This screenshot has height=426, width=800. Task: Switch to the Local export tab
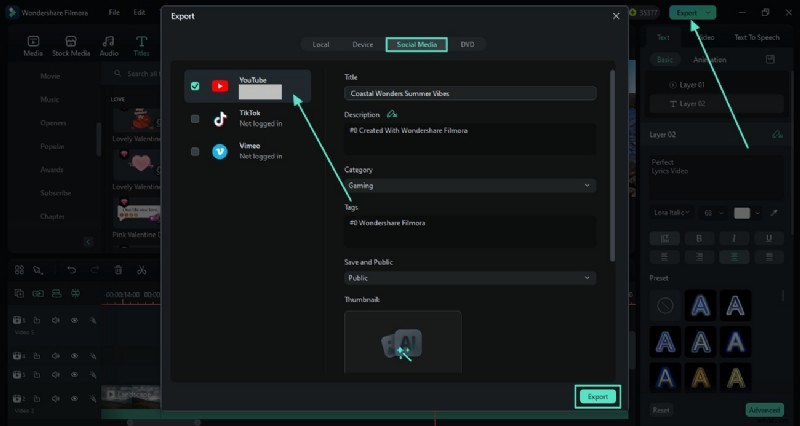coord(321,45)
